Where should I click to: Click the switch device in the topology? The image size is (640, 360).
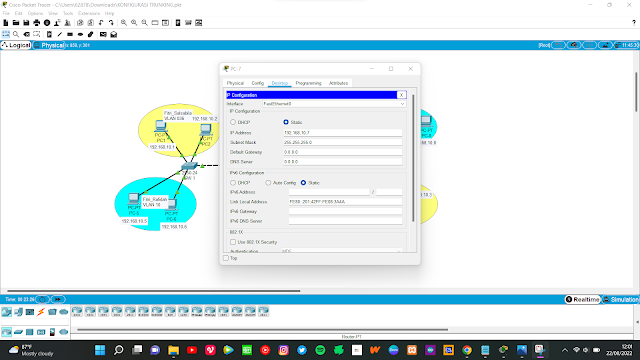[x=189, y=166]
